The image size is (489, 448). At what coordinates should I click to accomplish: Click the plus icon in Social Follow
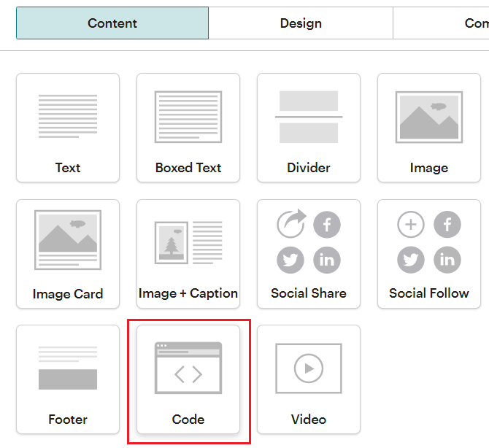coord(411,225)
